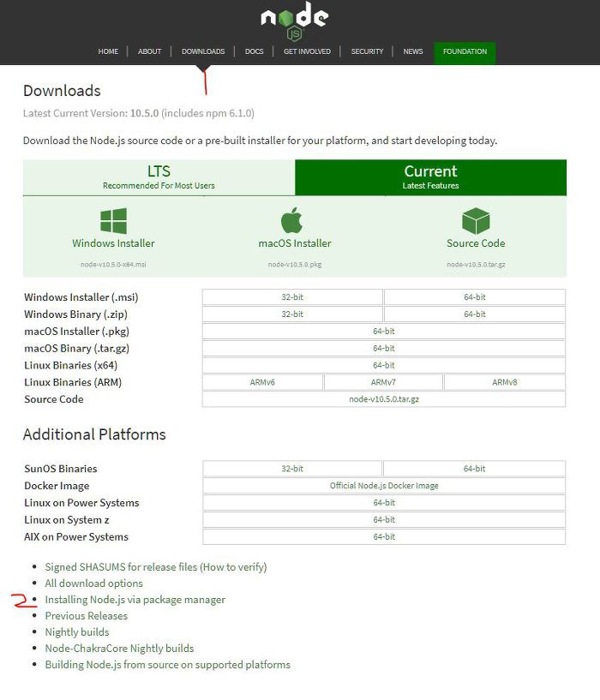
Task: Open Building Node.js from source link
Action: click(x=167, y=665)
